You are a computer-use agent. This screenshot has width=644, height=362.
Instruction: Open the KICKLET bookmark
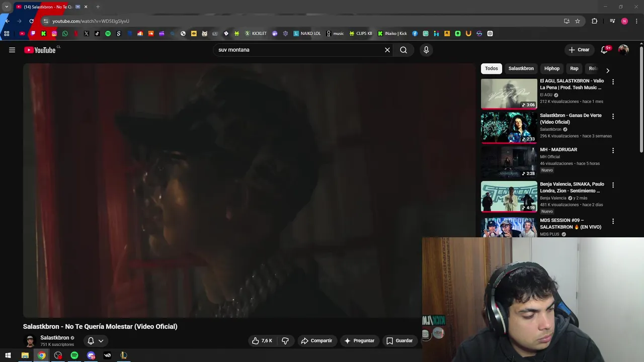tap(256, 34)
